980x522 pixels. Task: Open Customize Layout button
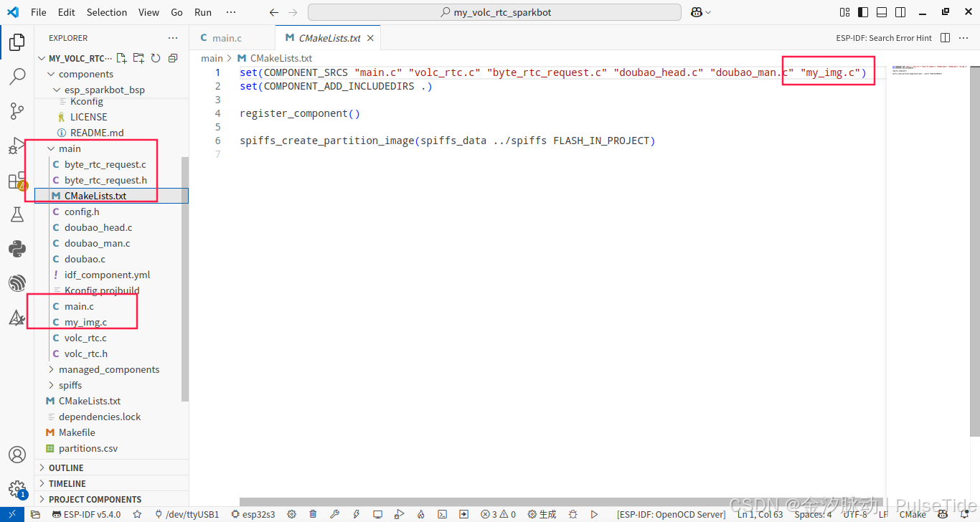click(x=844, y=12)
